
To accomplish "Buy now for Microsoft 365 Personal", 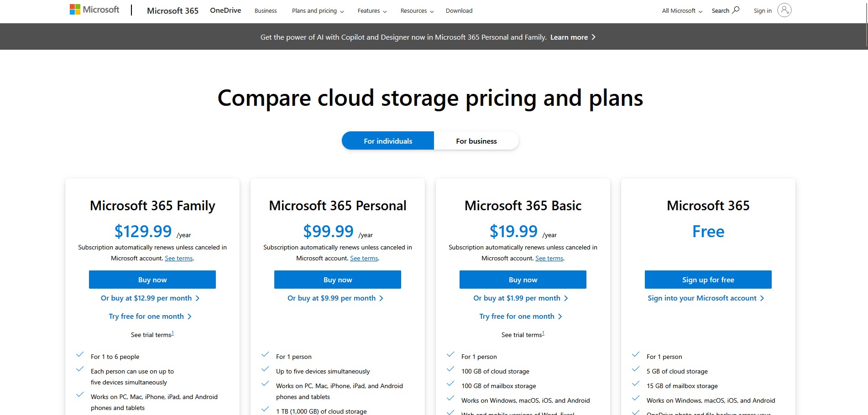I will point(338,280).
